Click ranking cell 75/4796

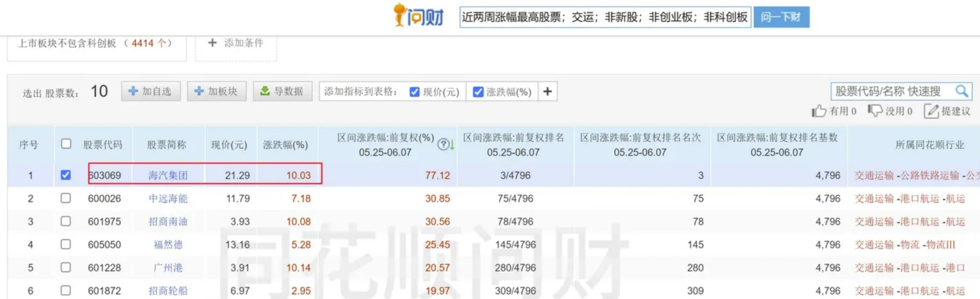516,198
